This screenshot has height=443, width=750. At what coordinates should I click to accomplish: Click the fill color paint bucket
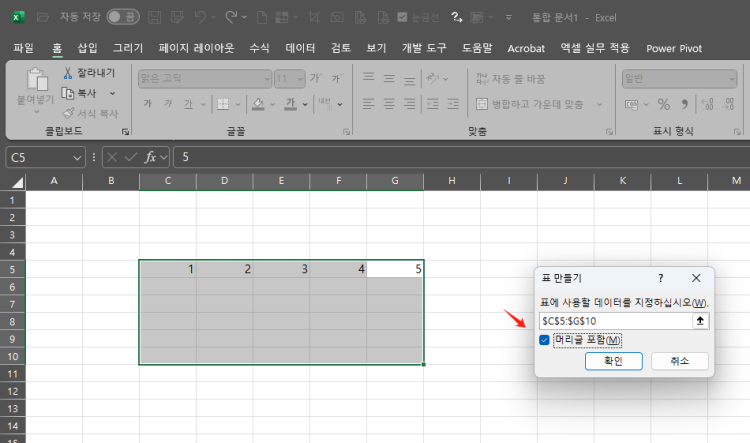(258, 104)
